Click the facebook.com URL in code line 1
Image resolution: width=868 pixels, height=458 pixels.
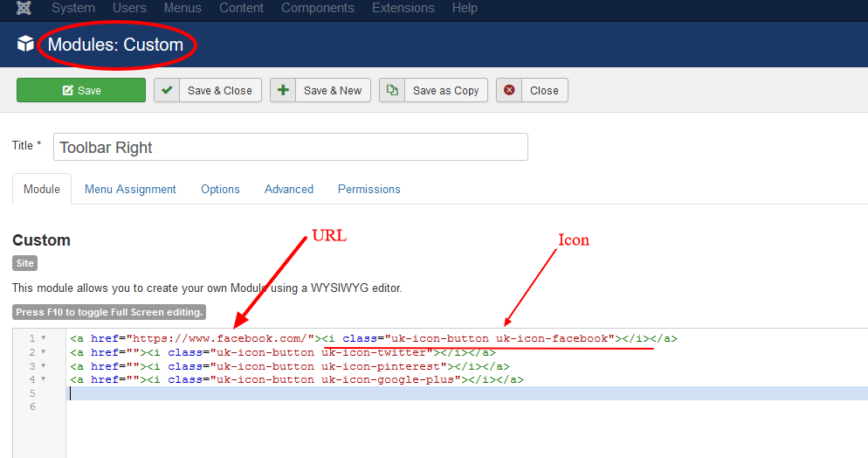click(x=220, y=338)
